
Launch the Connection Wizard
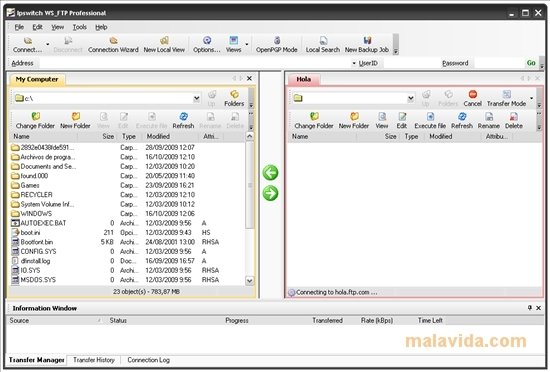(113, 45)
